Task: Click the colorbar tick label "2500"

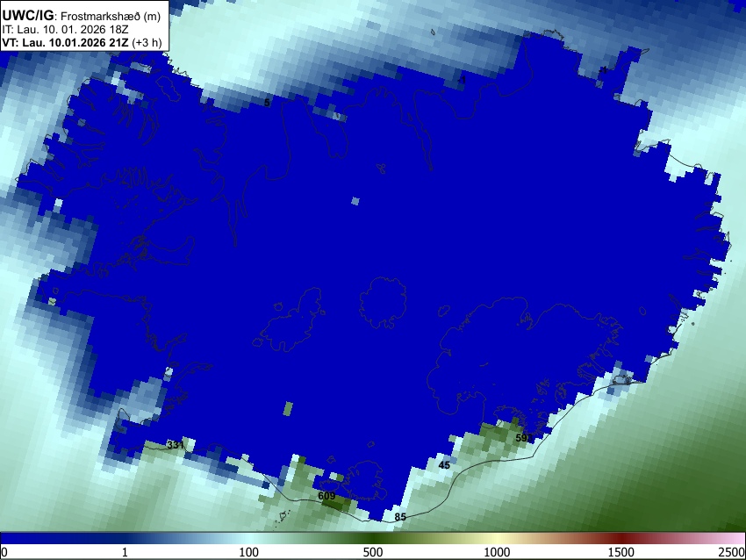Action: point(732,552)
